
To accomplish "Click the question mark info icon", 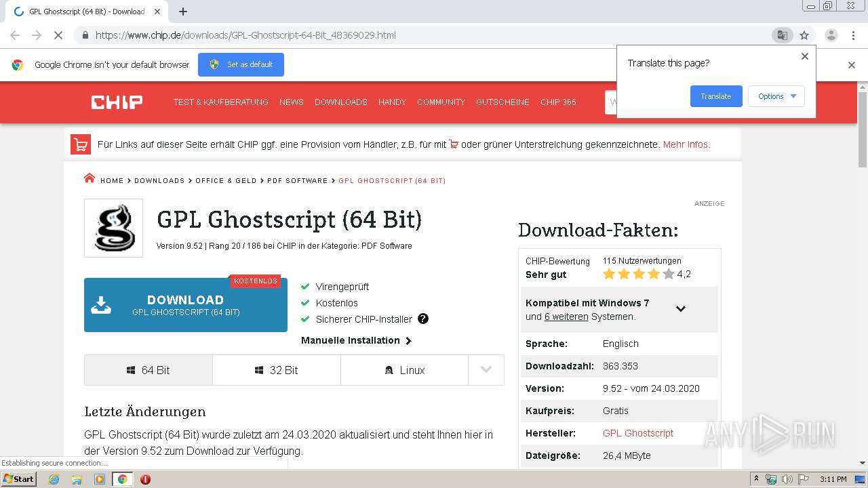I will coord(423,319).
